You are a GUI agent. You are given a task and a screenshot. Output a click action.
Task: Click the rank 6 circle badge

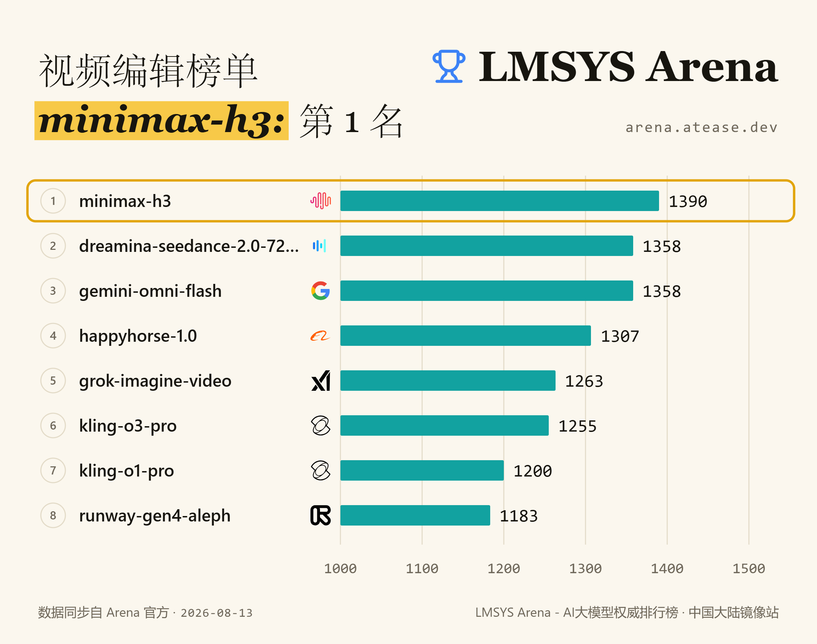53,425
